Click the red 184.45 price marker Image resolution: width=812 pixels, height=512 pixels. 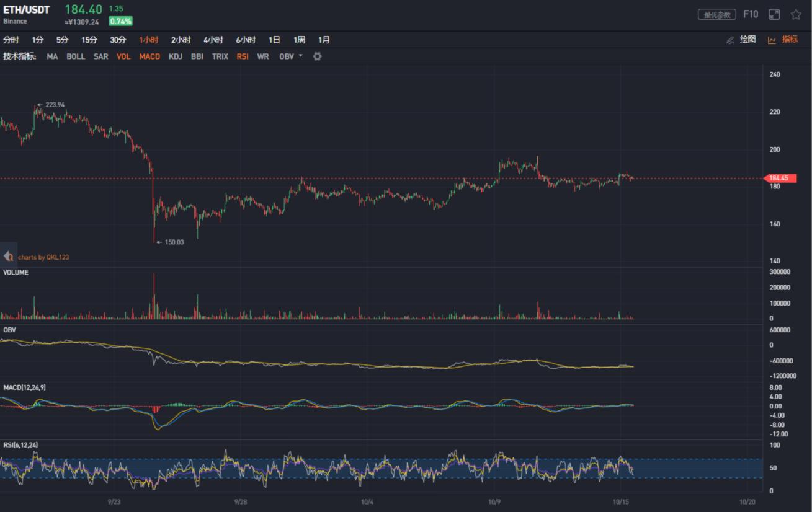[x=782, y=178]
